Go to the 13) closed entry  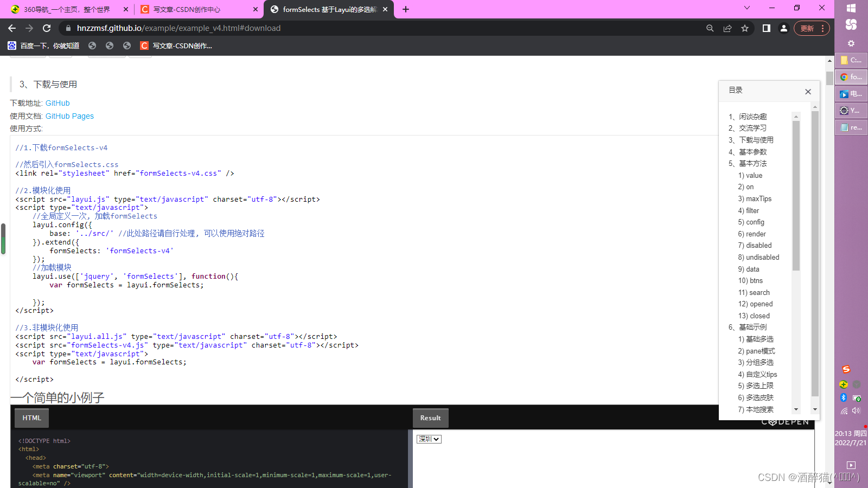tap(754, 316)
